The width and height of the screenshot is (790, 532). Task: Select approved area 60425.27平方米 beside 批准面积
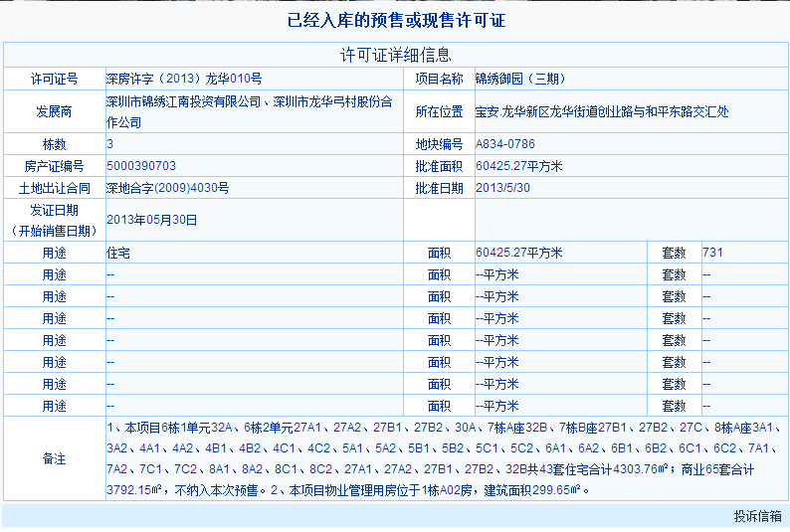pyautogui.click(x=519, y=166)
